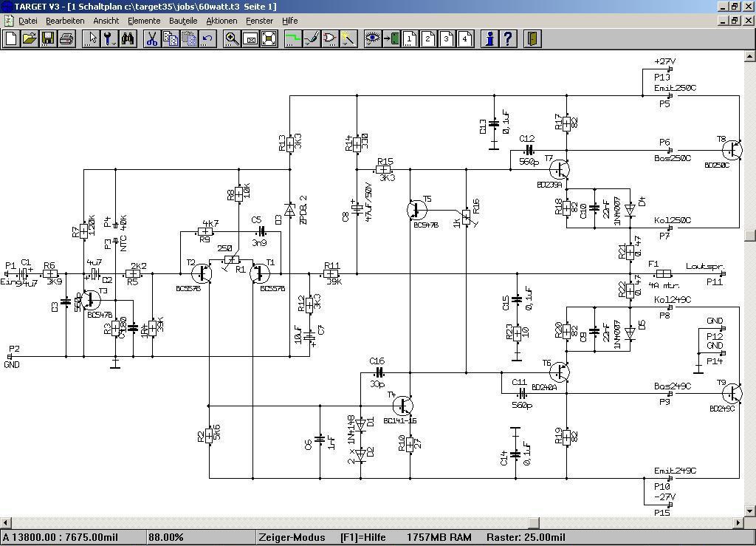
Task: Select the green draw-wire signal tool
Action: (x=293, y=38)
